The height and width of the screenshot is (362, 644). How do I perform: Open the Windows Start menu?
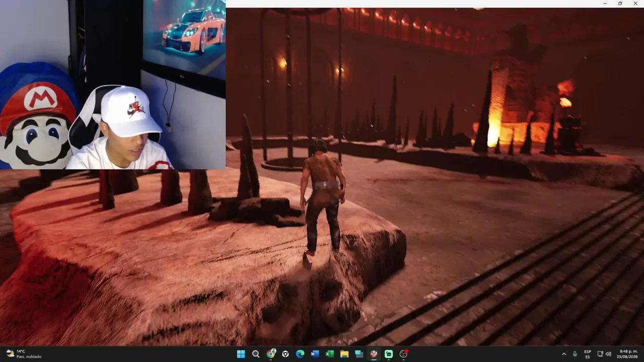(x=241, y=354)
